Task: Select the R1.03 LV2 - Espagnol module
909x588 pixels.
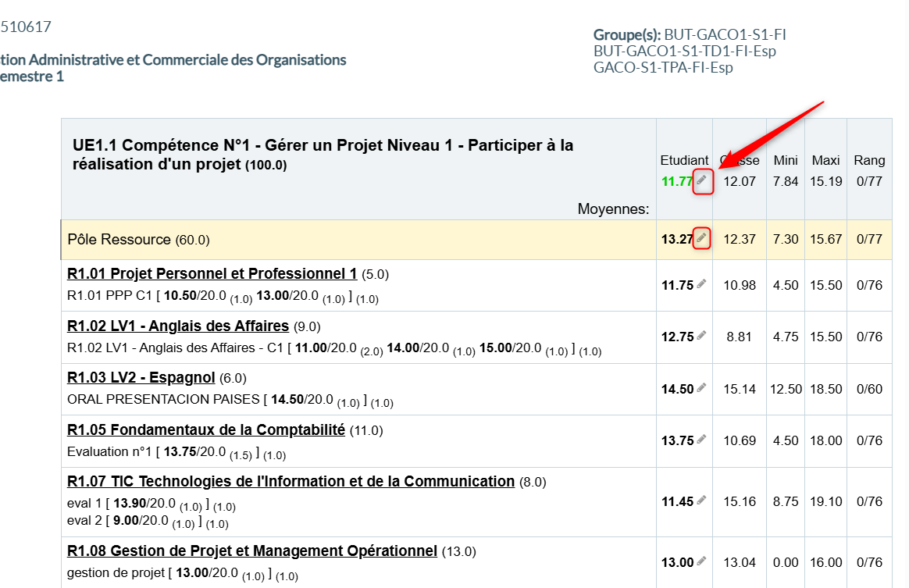Action: pyautogui.click(x=141, y=378)
